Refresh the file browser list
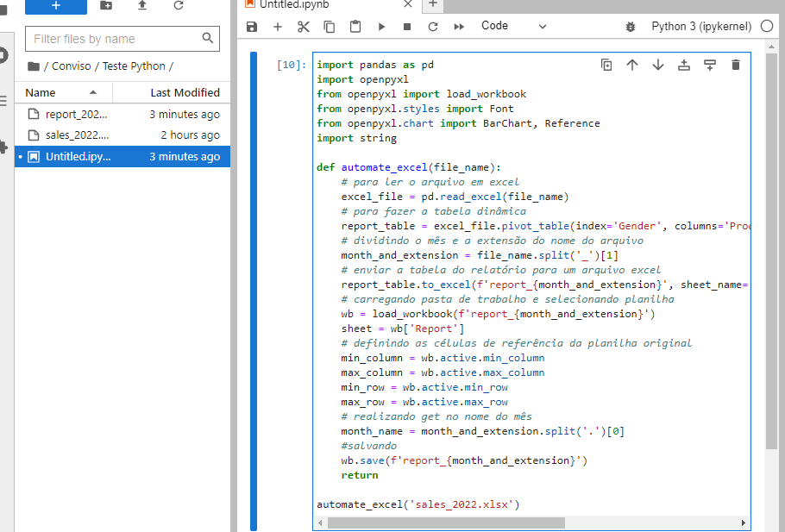785x532 pixels. [x=179, y=5]
